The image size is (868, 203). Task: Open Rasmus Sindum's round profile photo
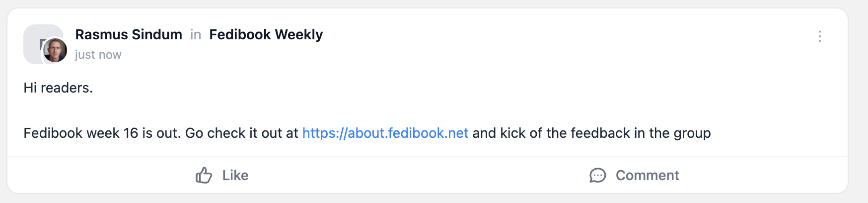(55, 50)
